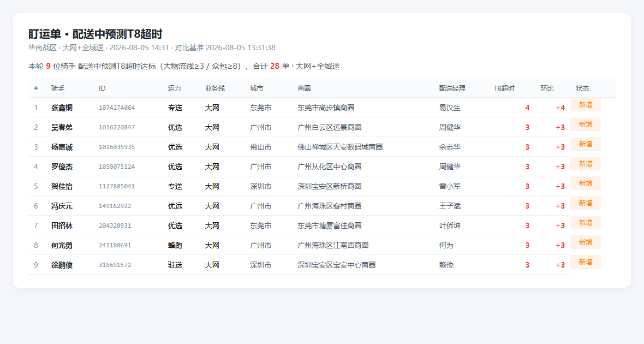Click the 新增 badge in 徐鹏俊's row
644x344 pixels.
coord(585,262)
